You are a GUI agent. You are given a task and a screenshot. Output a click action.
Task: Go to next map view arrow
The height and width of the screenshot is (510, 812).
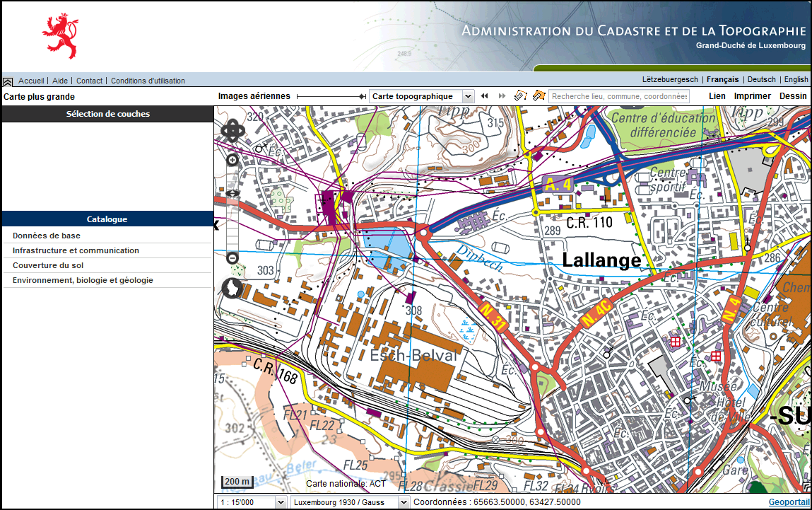(502, 96)
